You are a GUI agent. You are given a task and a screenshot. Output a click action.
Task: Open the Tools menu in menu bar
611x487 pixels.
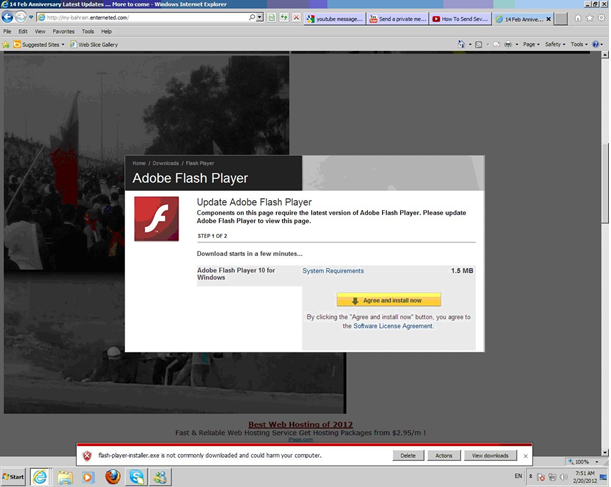(88, 32)
